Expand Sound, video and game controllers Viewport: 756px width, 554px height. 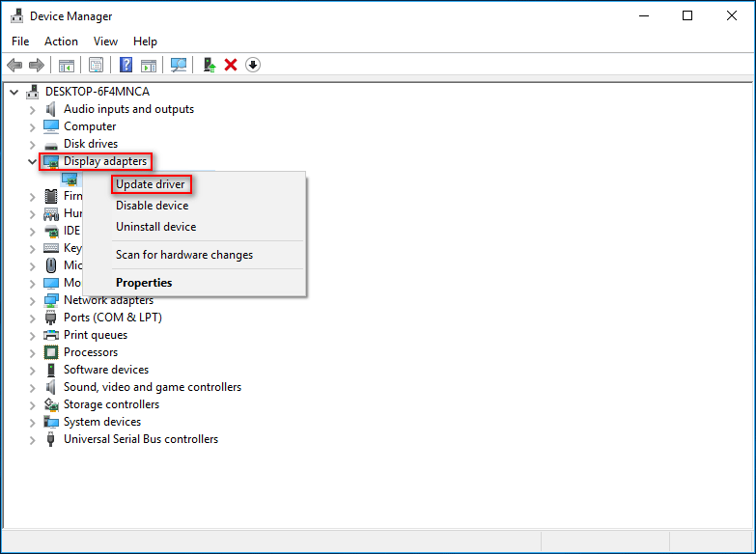click(32, 388)
